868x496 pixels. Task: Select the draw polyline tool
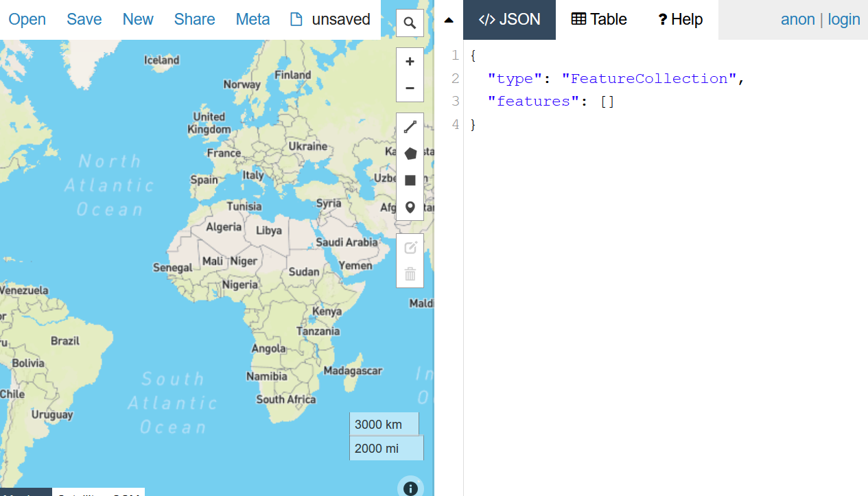click(x=410, y=127)
